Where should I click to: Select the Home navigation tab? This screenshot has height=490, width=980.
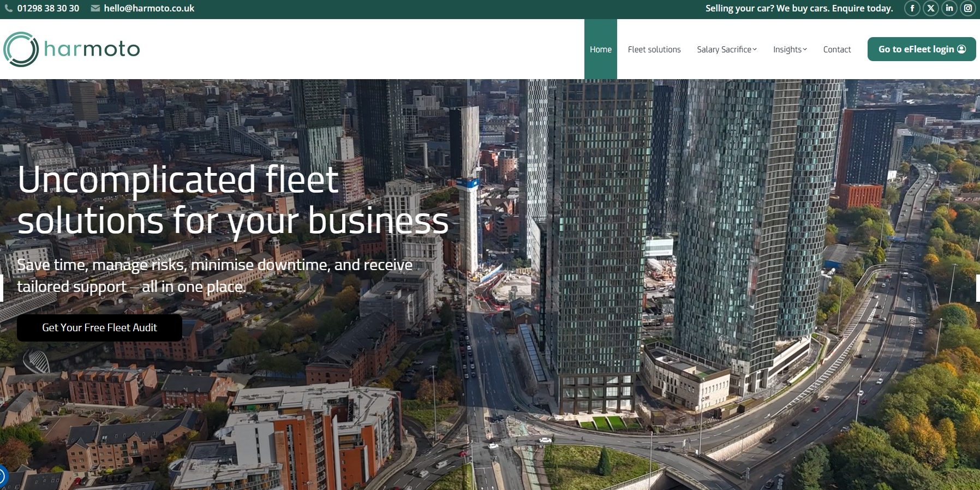[600, 50]
